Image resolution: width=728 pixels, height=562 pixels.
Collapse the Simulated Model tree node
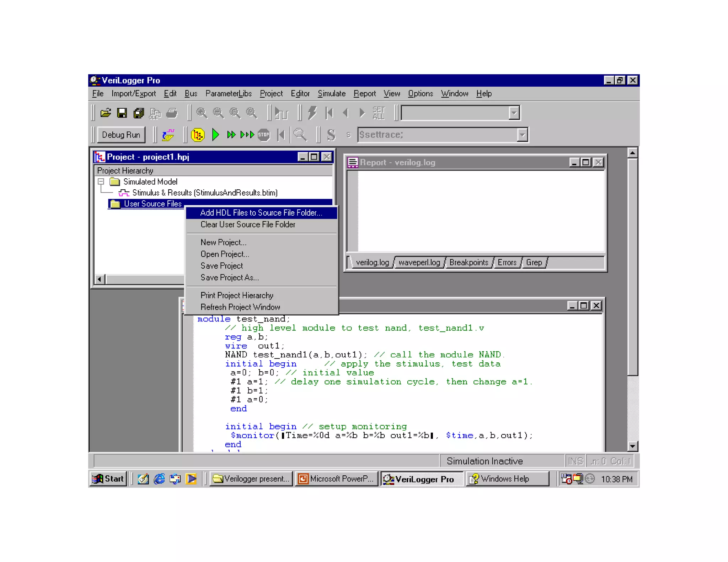click(101, 182)
